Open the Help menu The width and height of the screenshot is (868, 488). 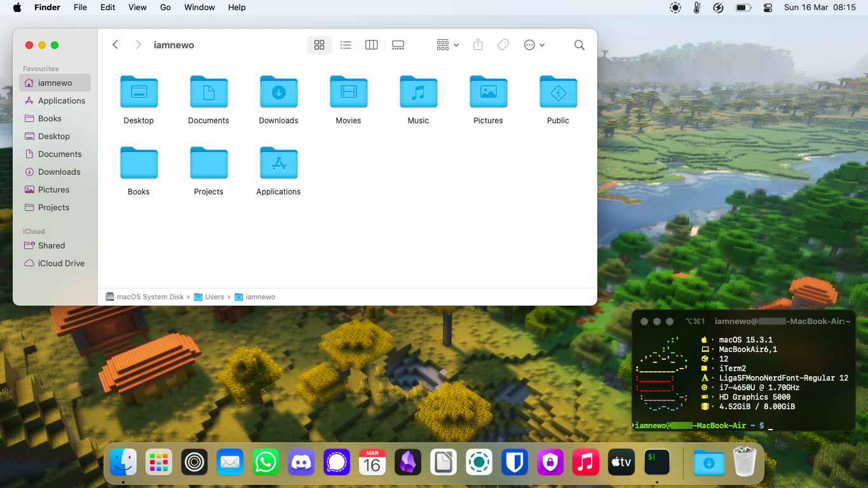point(237,8)
